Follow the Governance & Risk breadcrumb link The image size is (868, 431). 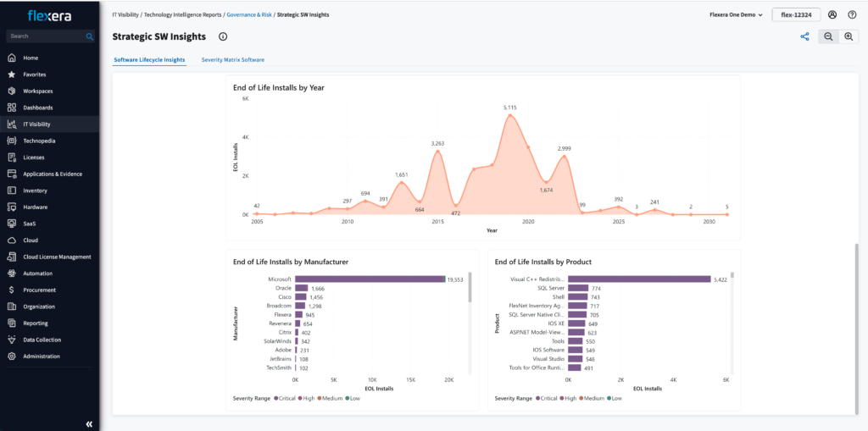point(249,15)
